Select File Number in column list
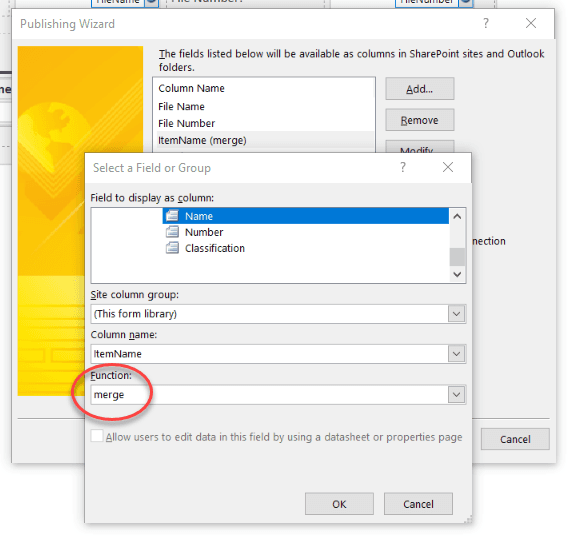The width and height of the screenshot is (581, 541). (x=265, y=123)
